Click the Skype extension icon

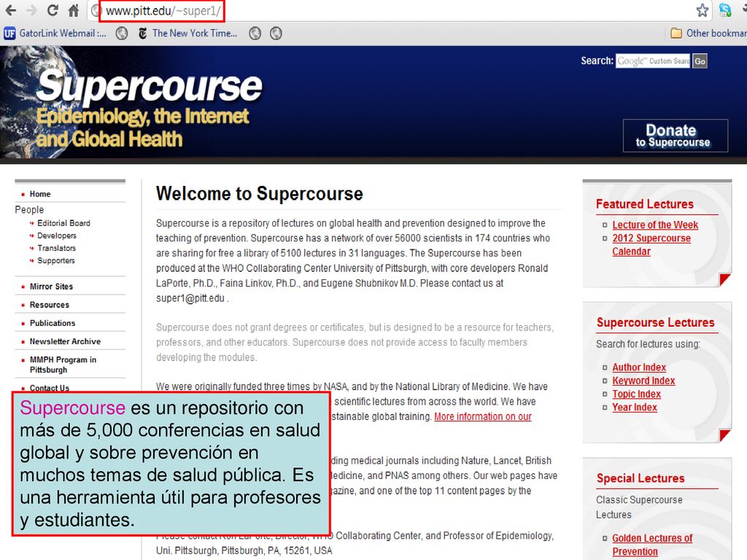(x=725, y=10)
